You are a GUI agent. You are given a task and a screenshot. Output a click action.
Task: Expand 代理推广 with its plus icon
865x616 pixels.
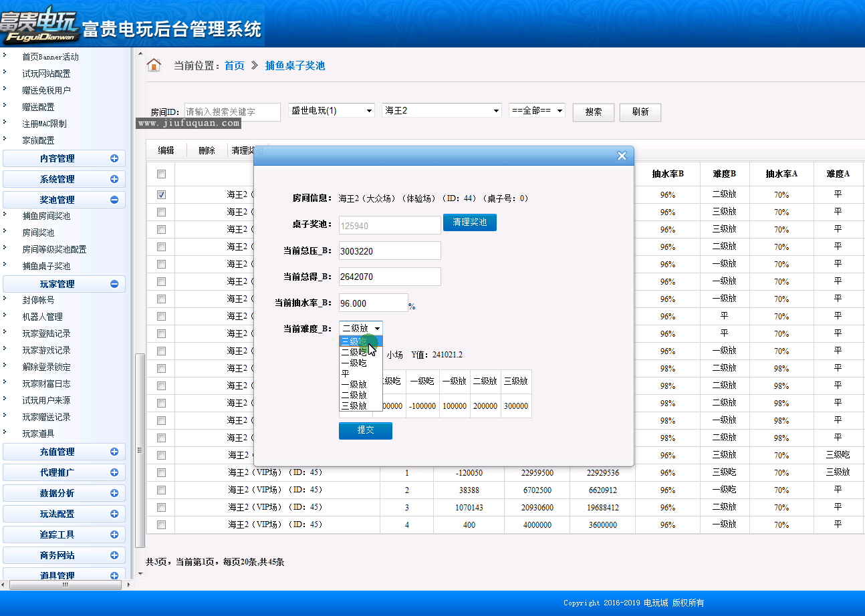[x=114, y=472]
